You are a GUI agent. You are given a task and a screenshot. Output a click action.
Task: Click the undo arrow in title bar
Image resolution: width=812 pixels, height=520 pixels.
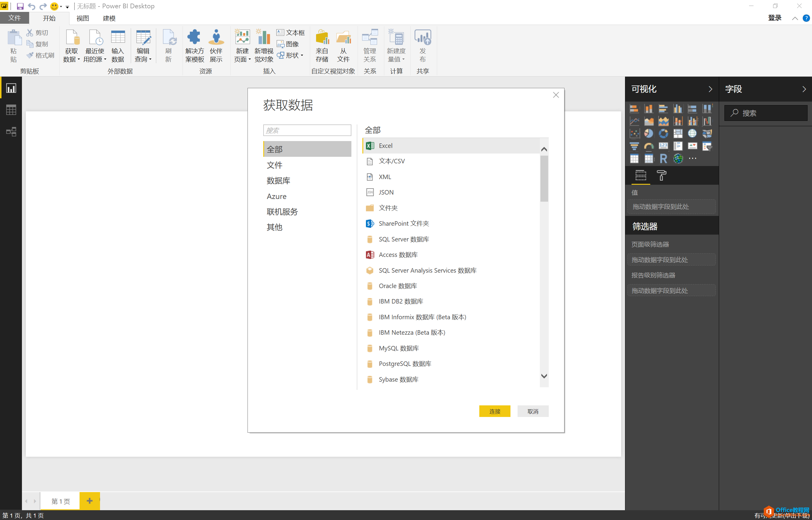[x=32, y=6]
